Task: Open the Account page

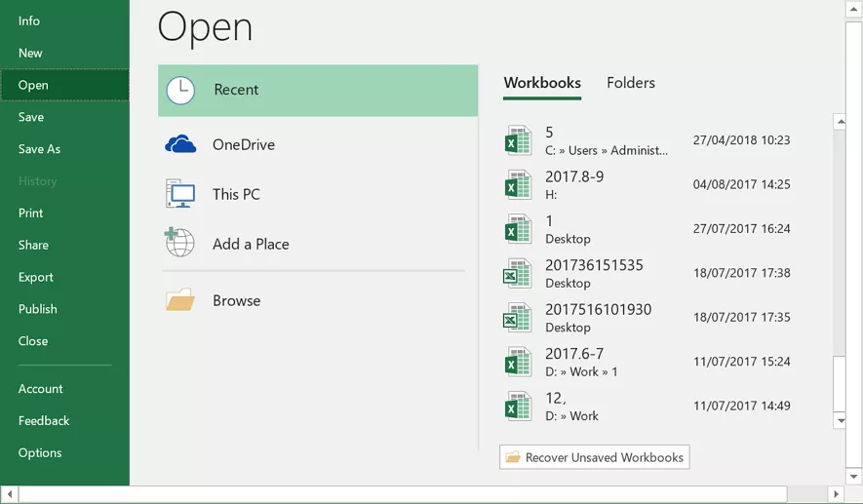Action: (41, 388)
